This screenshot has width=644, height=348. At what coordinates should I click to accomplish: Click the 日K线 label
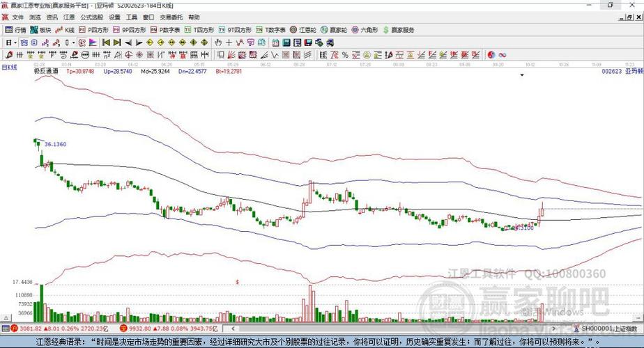10,68
